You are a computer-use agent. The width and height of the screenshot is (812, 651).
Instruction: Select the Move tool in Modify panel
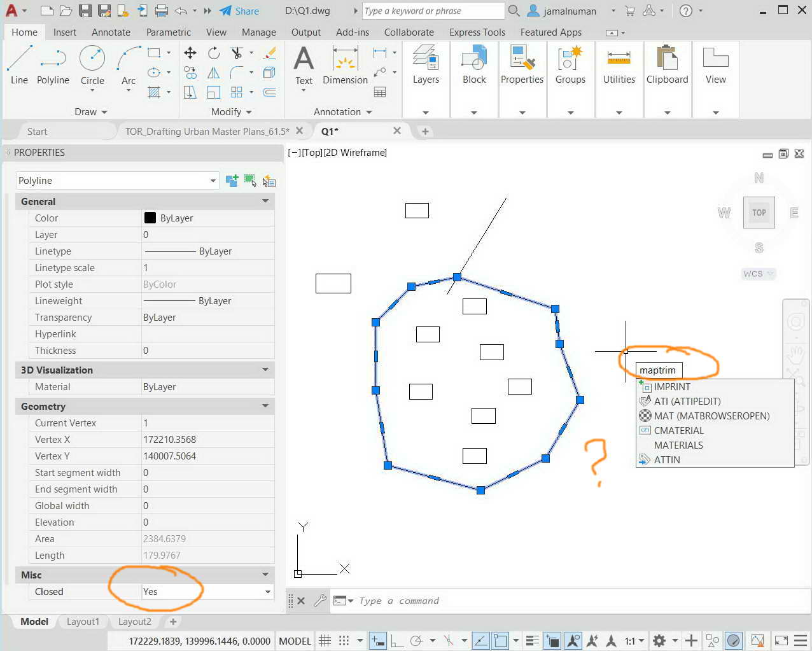click(190, 53)
